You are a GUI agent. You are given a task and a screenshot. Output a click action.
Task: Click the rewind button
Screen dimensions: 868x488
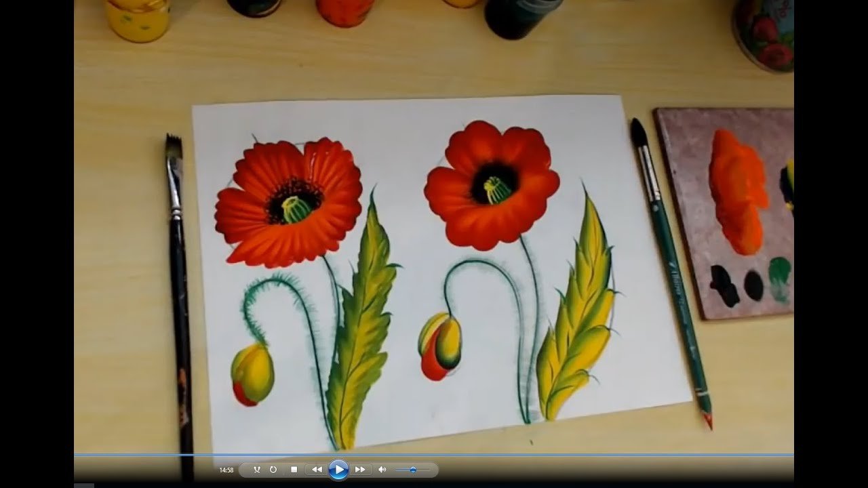[x=317, y=470]
